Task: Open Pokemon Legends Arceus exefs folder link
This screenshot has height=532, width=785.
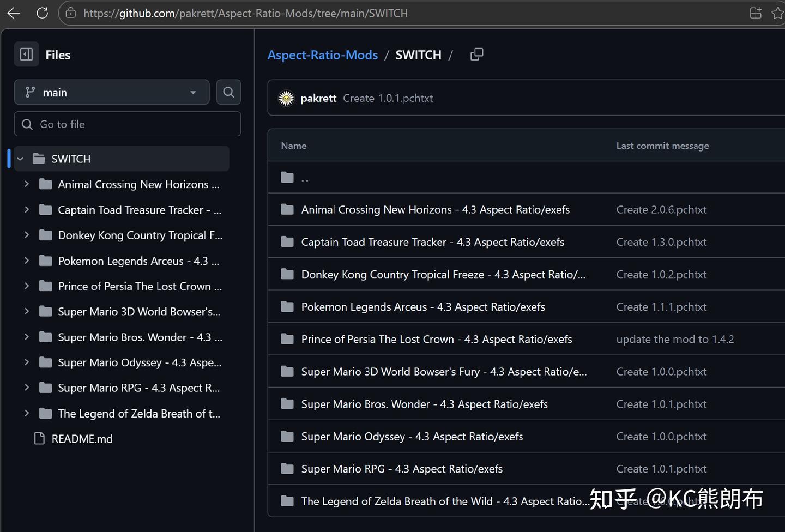Action: 423,307
